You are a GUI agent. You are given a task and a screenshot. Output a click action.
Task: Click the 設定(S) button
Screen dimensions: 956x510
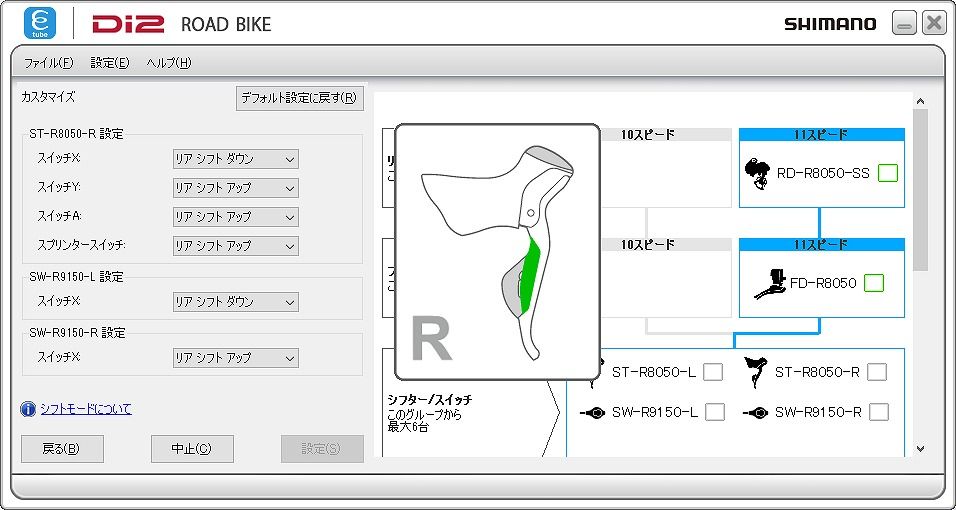(x=322, y=449)
